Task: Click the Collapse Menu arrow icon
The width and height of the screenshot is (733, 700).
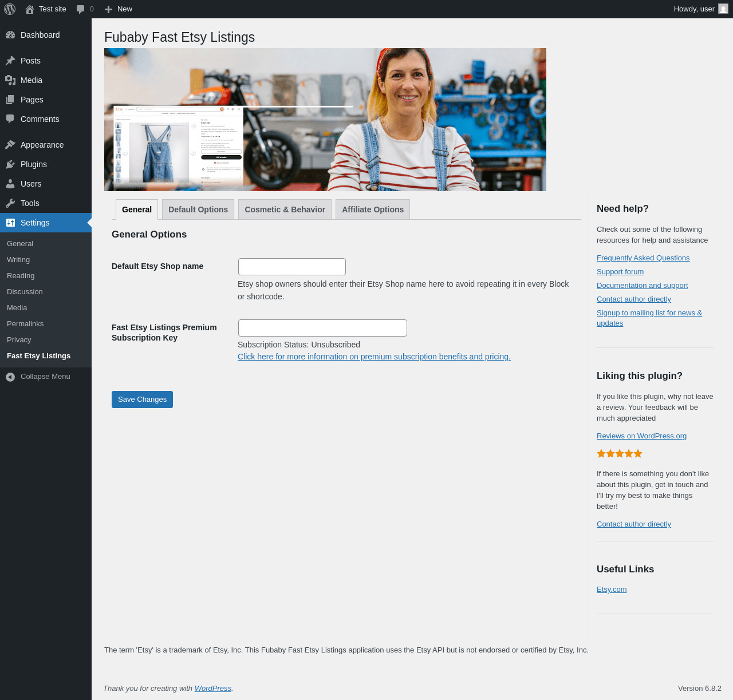Action: pos(10,377)
